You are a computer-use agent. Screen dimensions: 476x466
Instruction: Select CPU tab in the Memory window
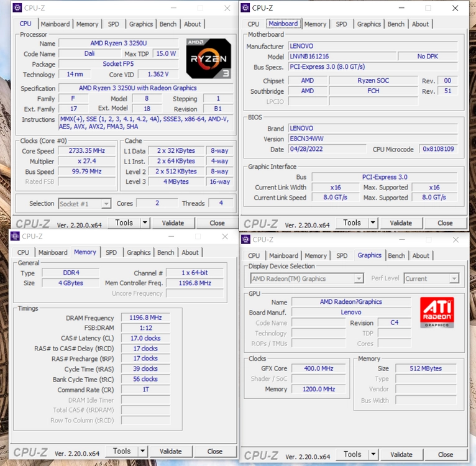tap(23, 252)
